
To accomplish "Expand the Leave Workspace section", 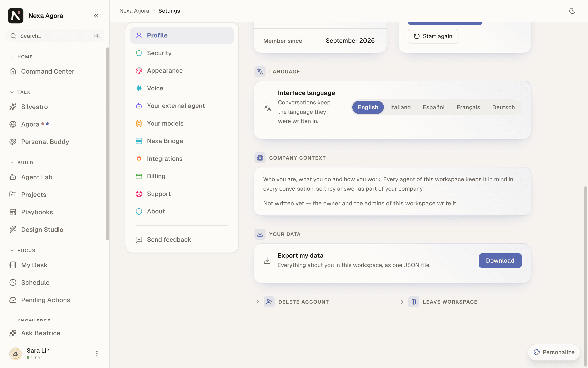I will click(x=439, y=302).
